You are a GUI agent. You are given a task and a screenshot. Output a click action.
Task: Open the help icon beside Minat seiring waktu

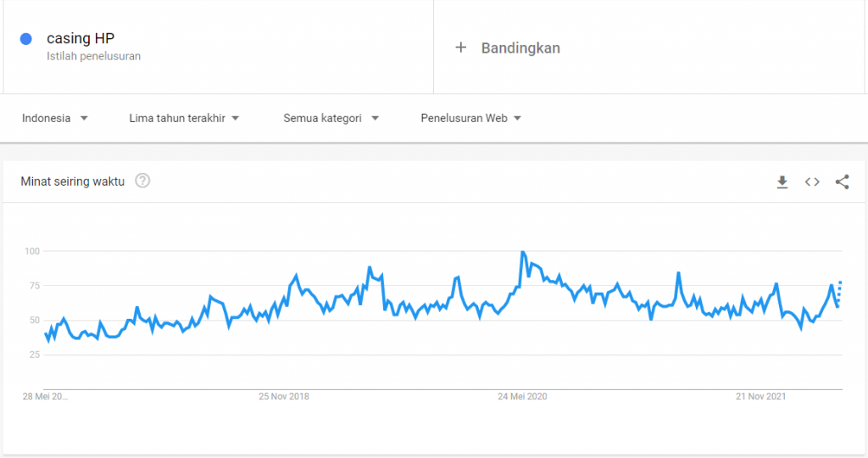coord(142,181)
